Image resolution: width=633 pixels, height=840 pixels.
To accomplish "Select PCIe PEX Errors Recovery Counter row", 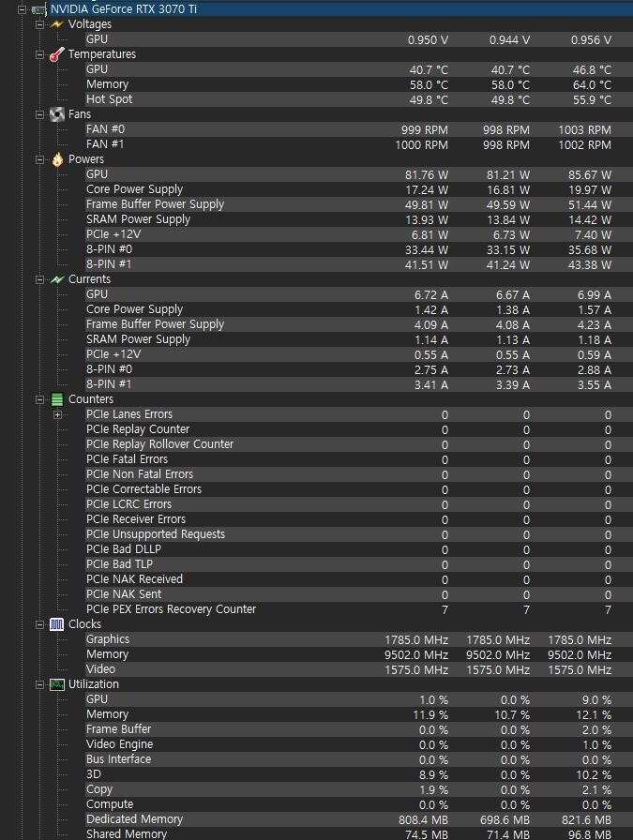I will [358, 609].
